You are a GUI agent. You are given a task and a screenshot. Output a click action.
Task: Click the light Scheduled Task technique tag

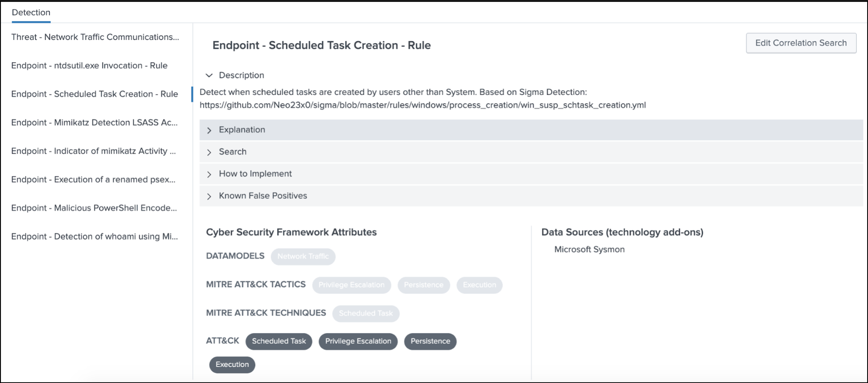[x=366, y=313]
